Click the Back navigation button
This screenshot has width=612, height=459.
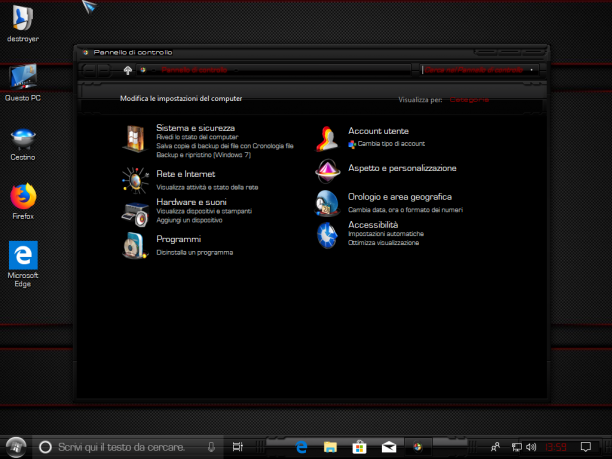[x=89, y=71]
